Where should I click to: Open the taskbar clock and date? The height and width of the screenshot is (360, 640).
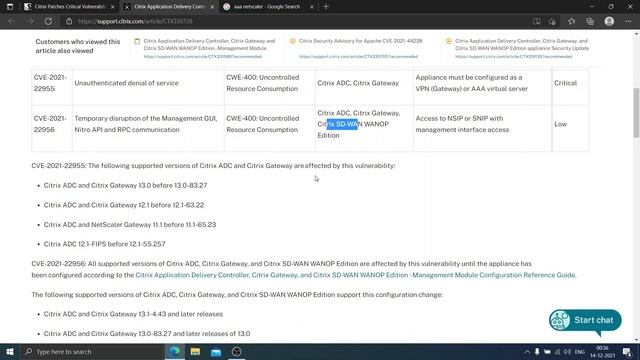[602, 351]
